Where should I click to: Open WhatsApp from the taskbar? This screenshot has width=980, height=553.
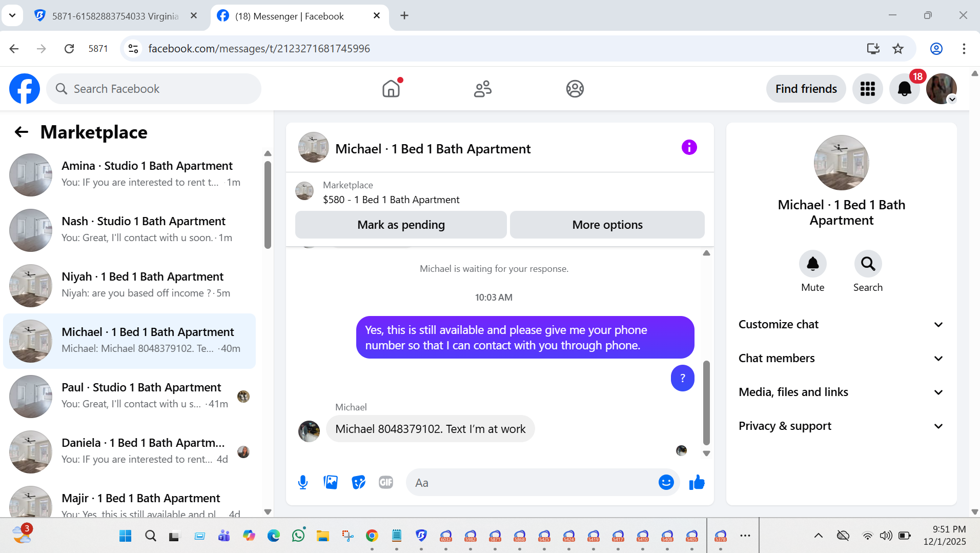[x=298, y=536]
